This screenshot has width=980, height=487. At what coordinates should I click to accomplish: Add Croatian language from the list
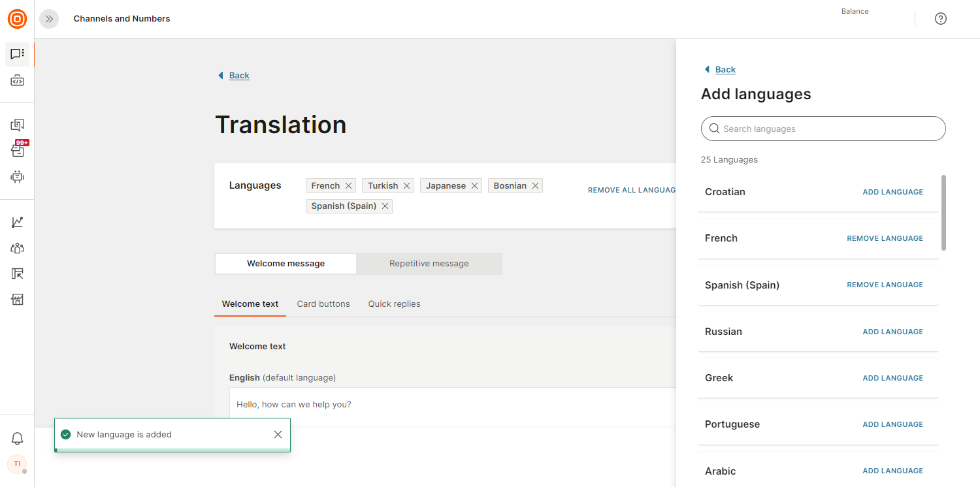coord(892,192)
